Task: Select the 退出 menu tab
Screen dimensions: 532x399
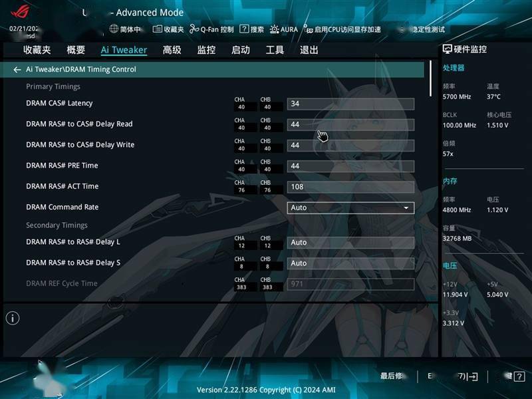Action: point(309,51)
